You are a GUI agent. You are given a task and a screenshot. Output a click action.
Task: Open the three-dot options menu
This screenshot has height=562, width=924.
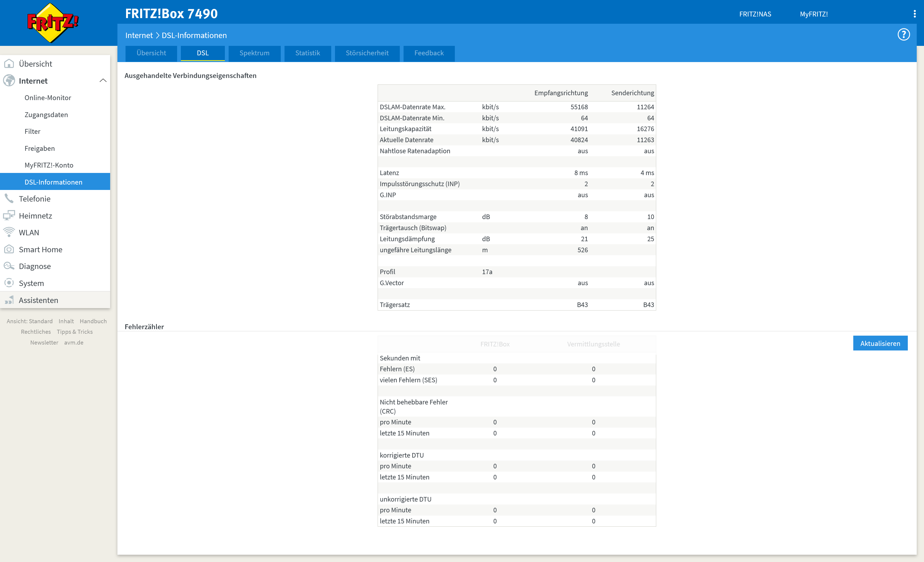[915, 14]
